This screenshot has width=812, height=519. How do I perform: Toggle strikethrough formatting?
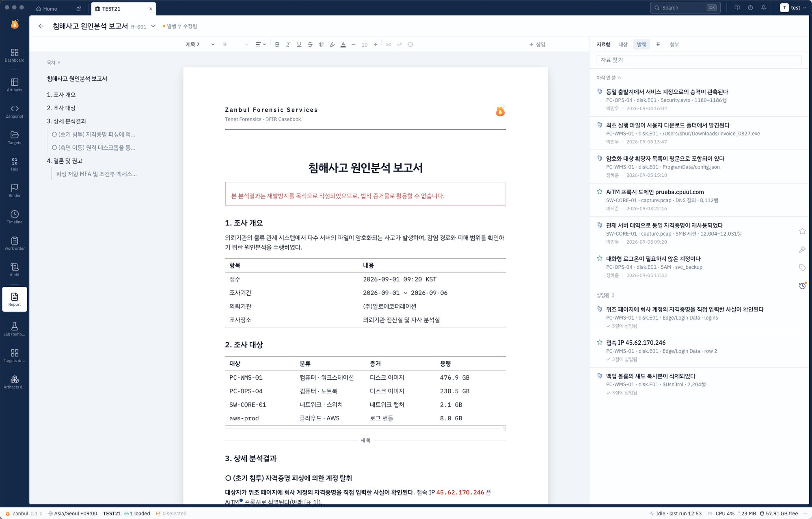click(310, 44)
